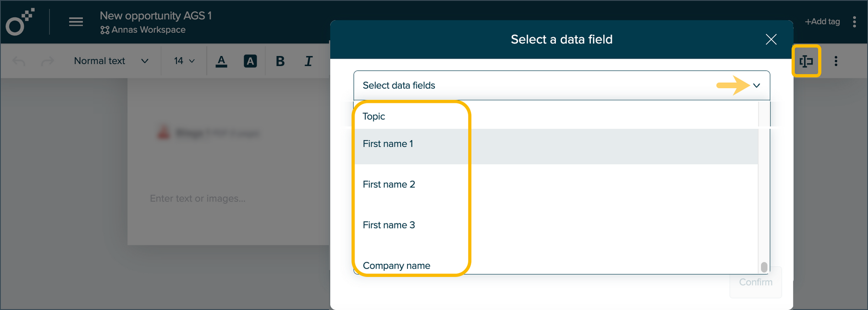This screenshot has width=868, height=310.
Task: Click the insert data field icon
Action: (806, 61)
